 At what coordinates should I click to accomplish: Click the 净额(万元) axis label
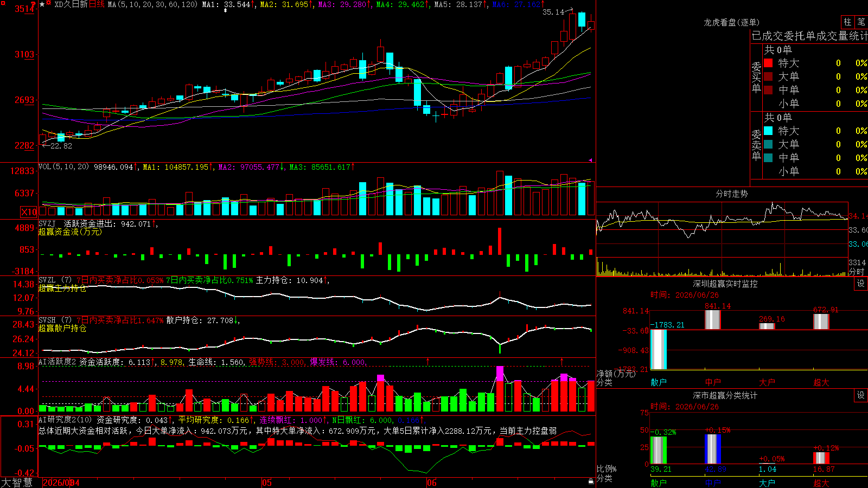(616, 374)
